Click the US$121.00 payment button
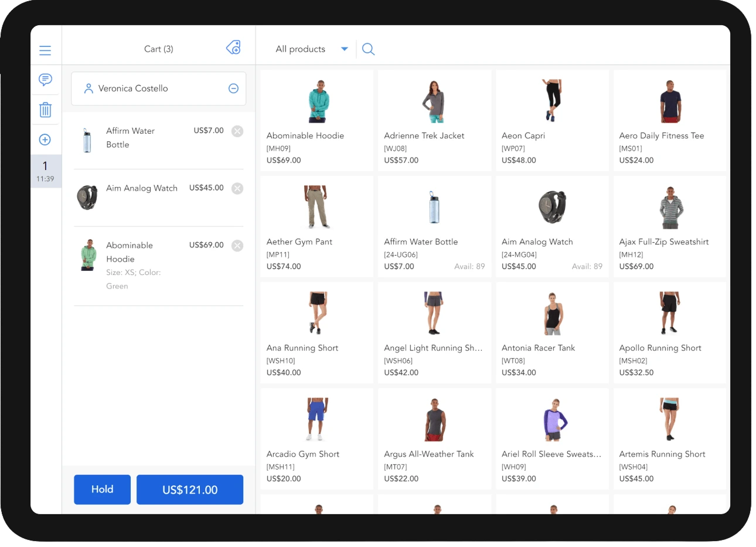Viewport: 756px width, 547px height. (190, 489)
